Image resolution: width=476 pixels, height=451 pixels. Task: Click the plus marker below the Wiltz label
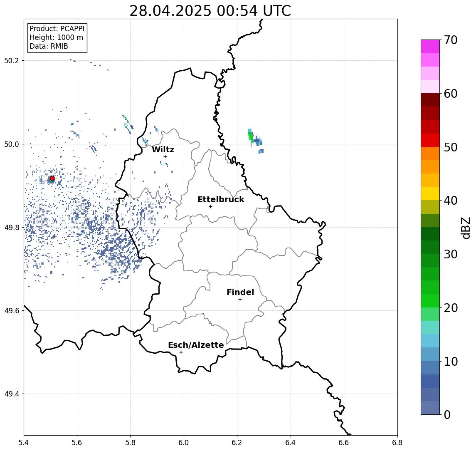[165, 156]
